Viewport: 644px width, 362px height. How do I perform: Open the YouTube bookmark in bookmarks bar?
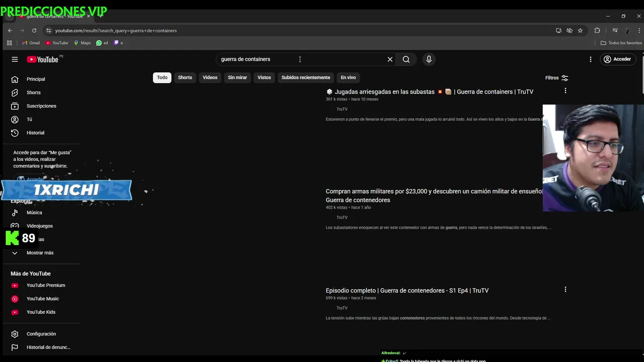click(57, 43)
